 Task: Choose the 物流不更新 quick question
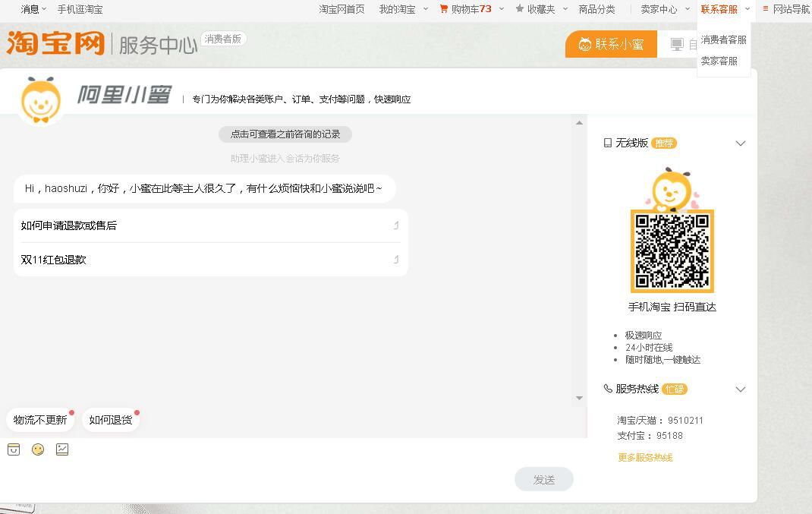(40, 420)
